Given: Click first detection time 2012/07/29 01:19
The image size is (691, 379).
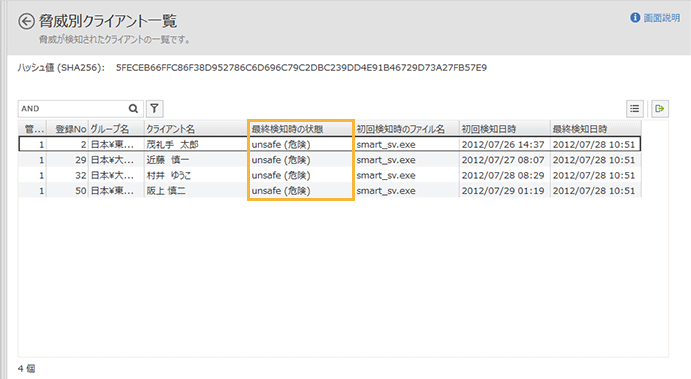Looking at the screenshot, I should point(503,191).
